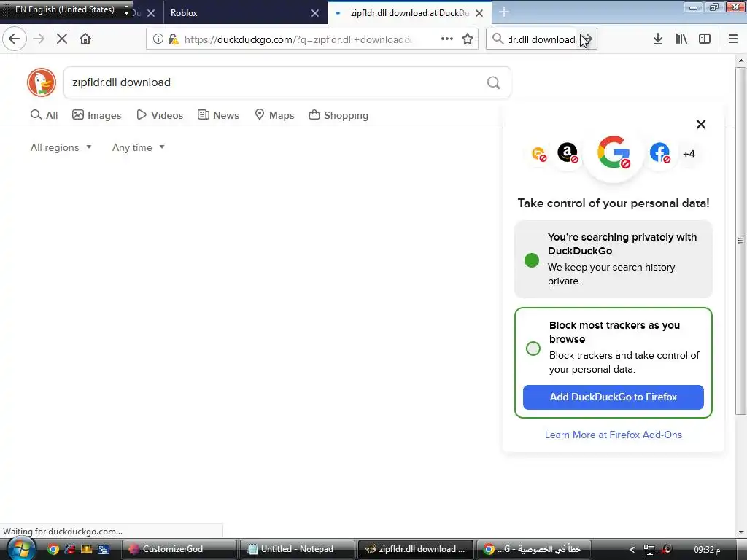Expand the Any time filter dropdown
Image resolution: width=747 pixels, height=560 pixels.
pyautogui.click(x=138, y=147)
